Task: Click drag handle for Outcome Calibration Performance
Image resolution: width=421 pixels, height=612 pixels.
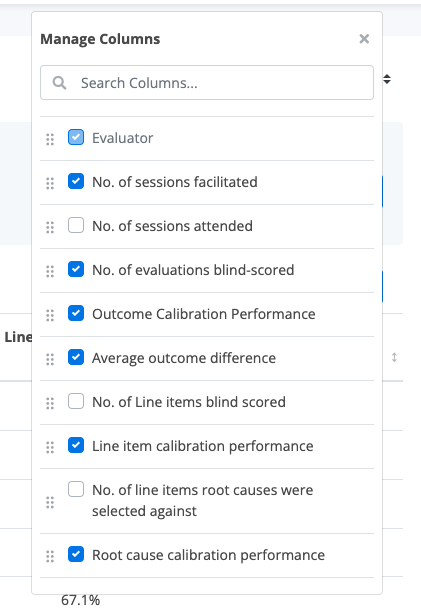Action: 50,315
